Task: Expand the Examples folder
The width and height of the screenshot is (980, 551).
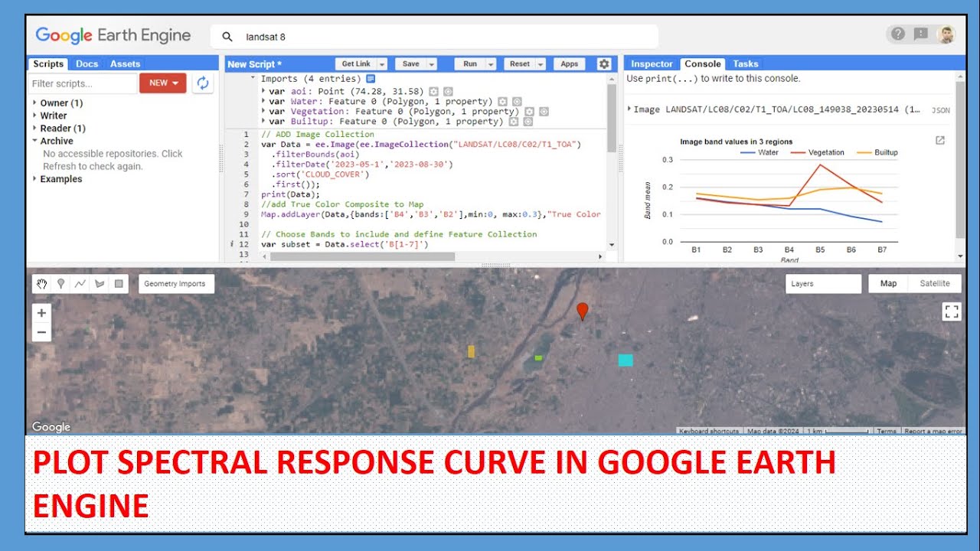Action: point(34,179)
